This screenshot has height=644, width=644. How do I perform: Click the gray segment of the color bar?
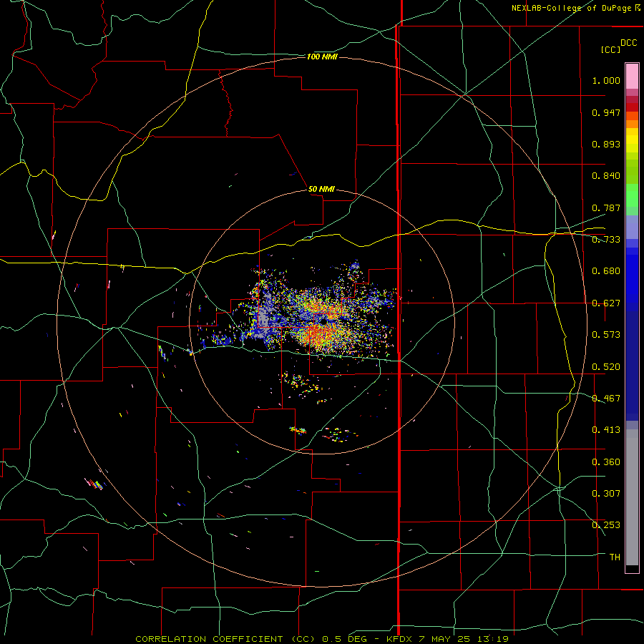point(632,497)
